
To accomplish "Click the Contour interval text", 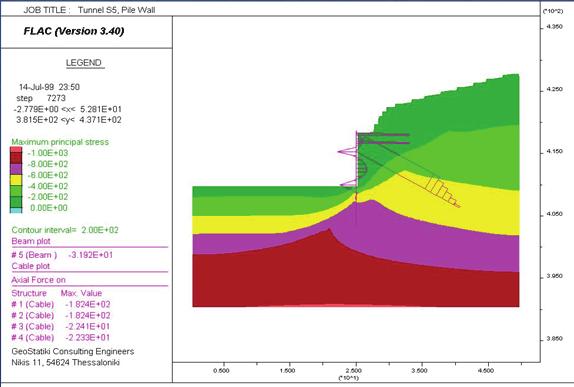I will (x=65, y=230).
